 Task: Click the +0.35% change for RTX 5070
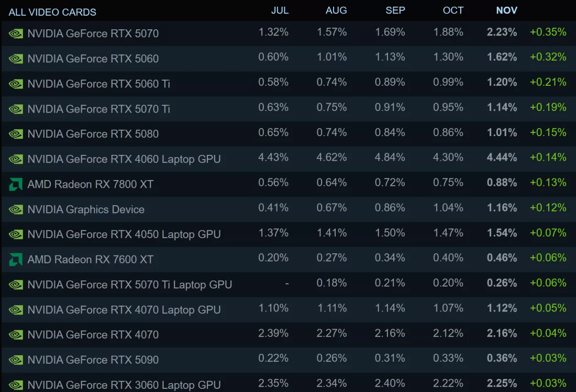point(548,32)
